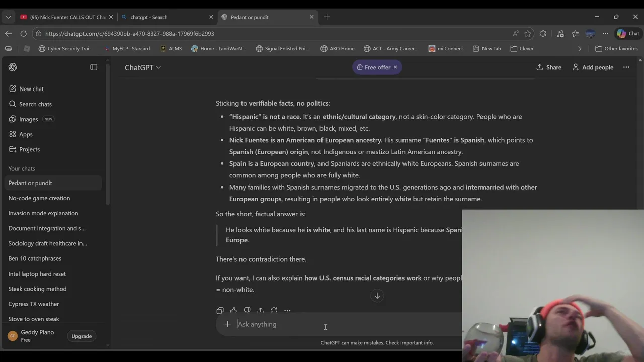This screenshot has height=362, width=644.
Task: Open the Intel laptop hard reset chat
Action: coord(53,274)
